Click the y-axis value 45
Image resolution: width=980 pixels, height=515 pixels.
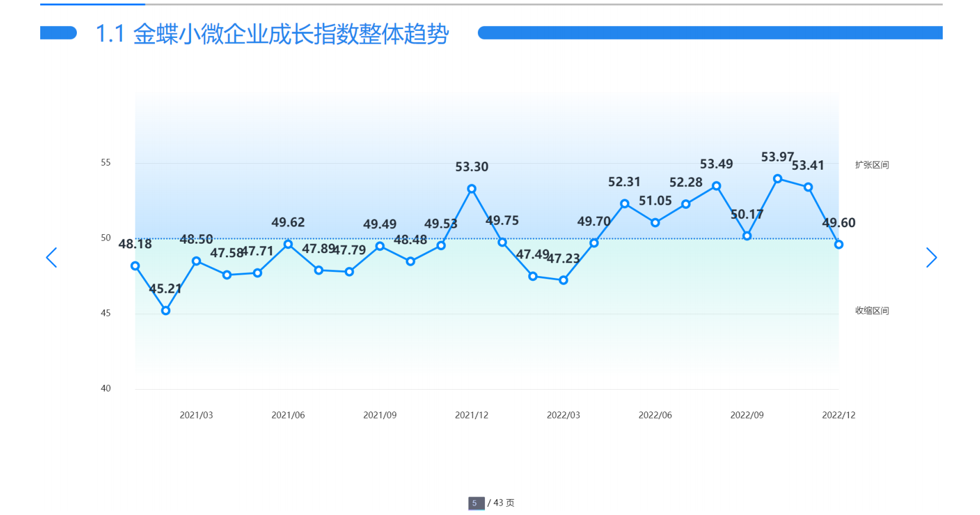coord(105,313)
